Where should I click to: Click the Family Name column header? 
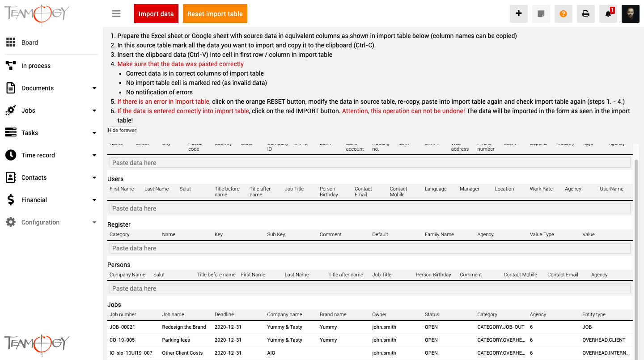pos(439,234)
